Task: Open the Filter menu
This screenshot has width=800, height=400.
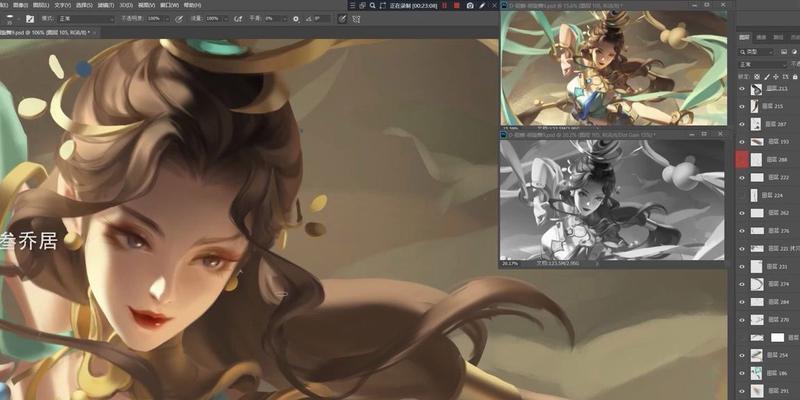Action: coord(106,5)
